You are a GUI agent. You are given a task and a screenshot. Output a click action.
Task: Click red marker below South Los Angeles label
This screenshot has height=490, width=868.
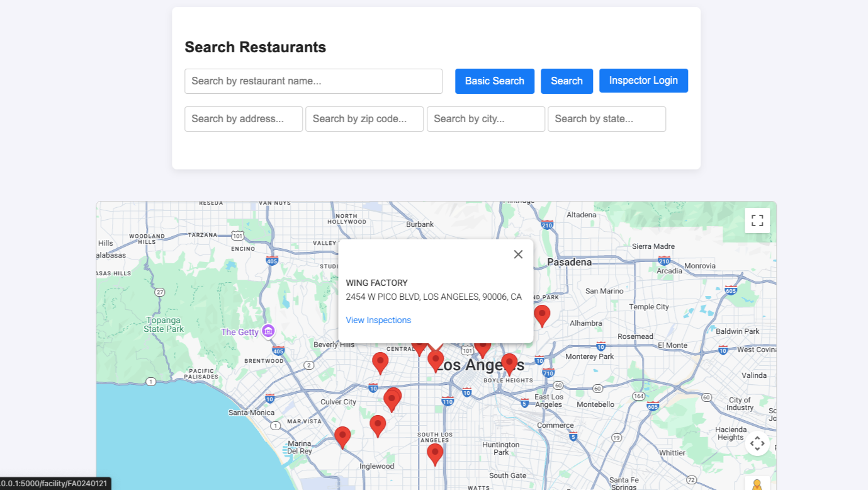[435, 455]
